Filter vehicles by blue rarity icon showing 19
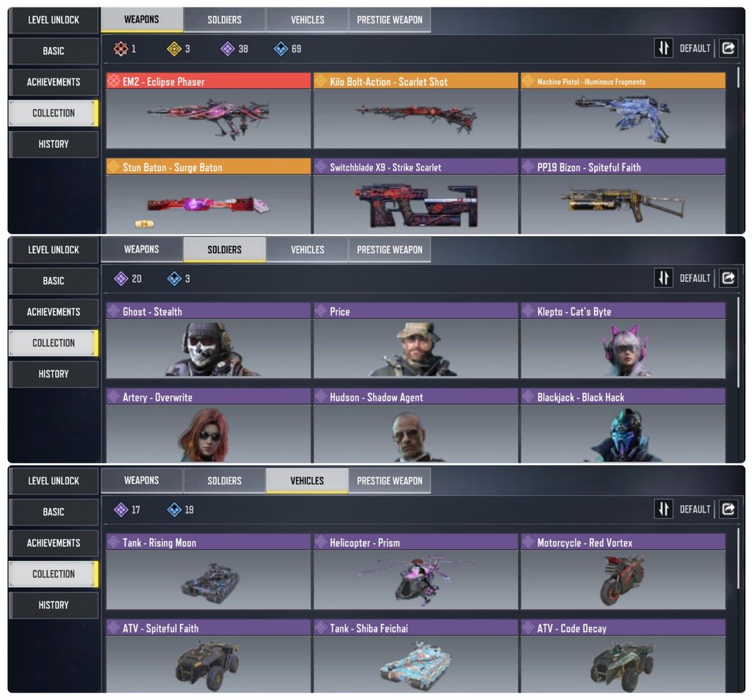This screenshot has width=753, height=700. [174, 510]
